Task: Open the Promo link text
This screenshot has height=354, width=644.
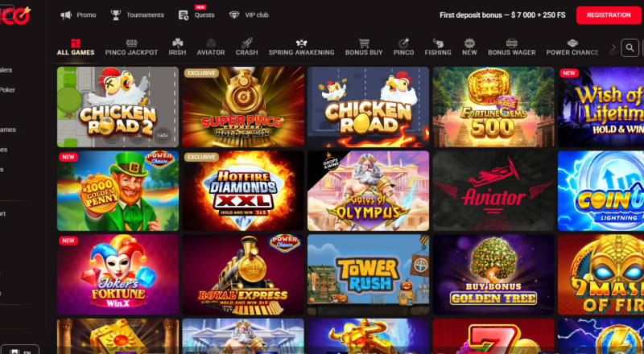Action: [x=86, y=15]
